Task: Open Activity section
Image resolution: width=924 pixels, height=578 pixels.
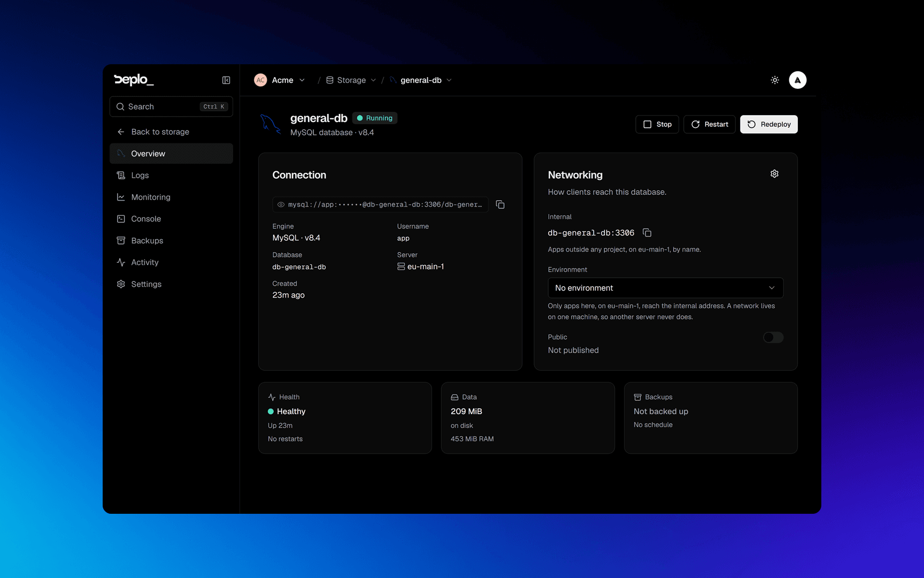Action: (x=171, y=262)
